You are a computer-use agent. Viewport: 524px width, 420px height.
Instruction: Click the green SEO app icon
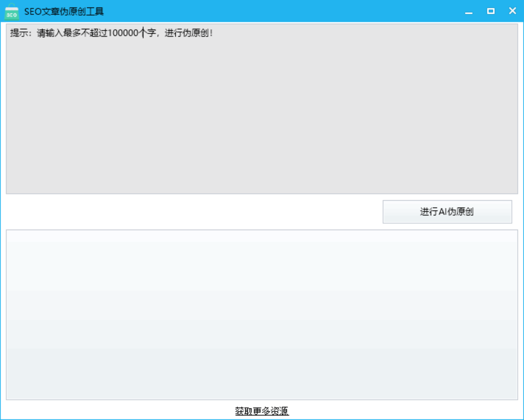tap(12, 12)
